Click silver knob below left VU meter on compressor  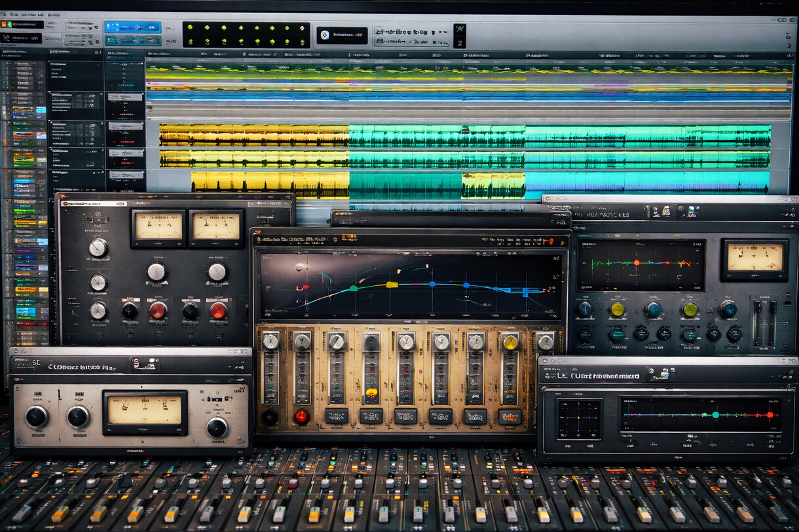click(x=157, y=272)
